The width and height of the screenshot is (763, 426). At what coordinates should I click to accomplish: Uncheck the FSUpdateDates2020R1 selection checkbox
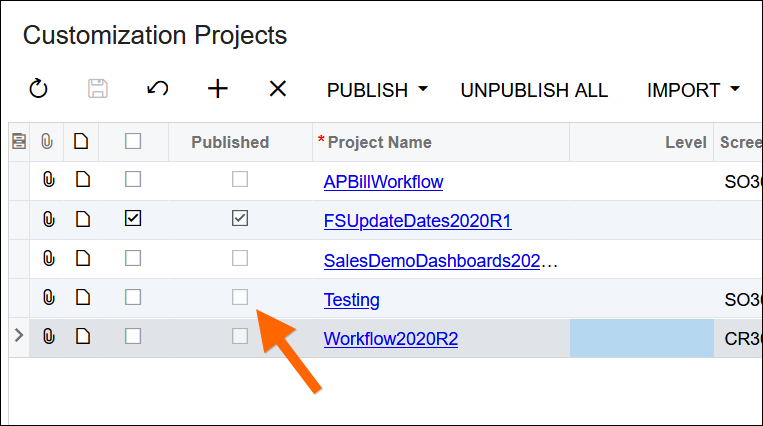(133, 219)
